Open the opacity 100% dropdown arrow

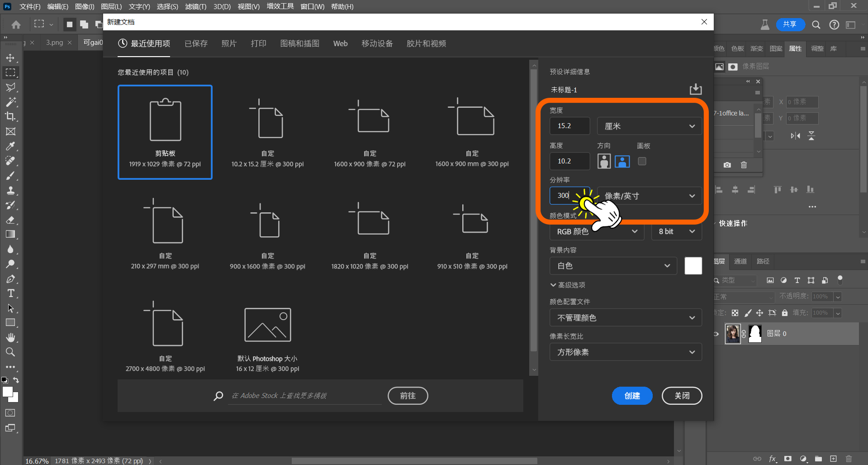point(838,297)
